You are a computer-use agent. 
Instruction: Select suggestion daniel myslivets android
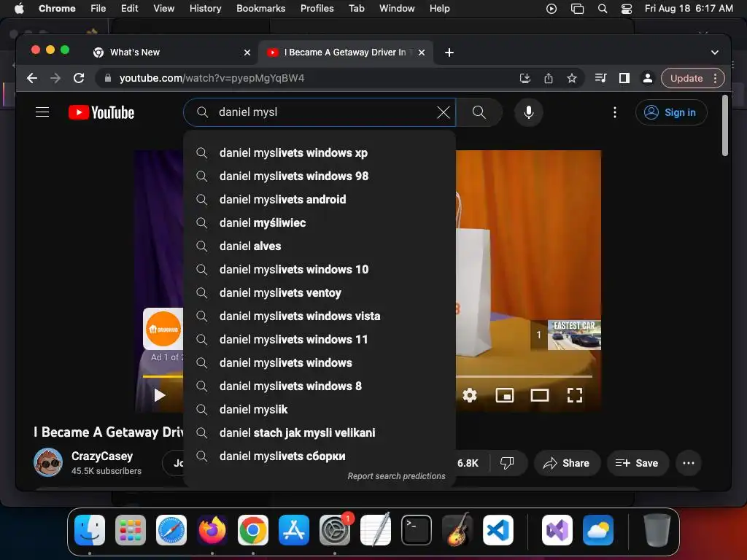point(320,200)
